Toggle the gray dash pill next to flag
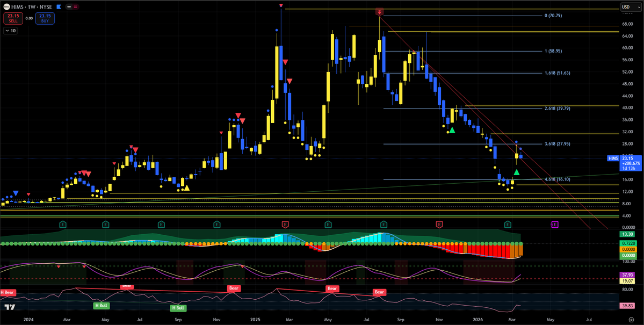 [x=69, y=7]
